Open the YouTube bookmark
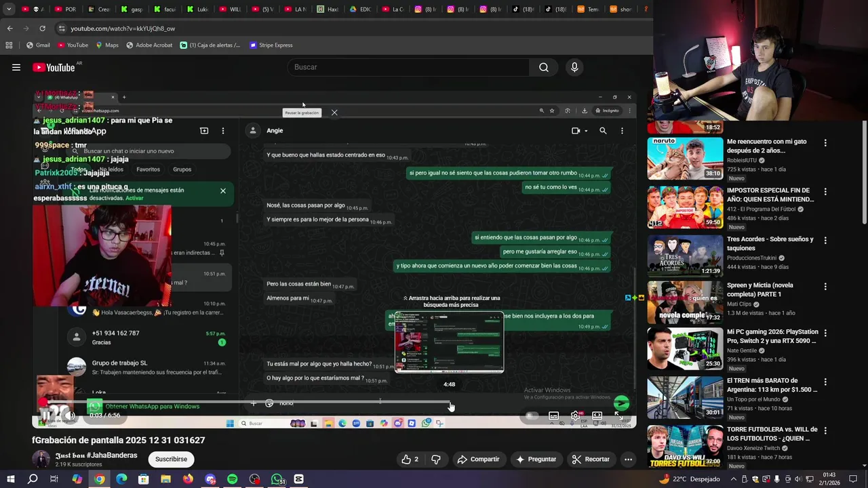 [x=73, y=45]
